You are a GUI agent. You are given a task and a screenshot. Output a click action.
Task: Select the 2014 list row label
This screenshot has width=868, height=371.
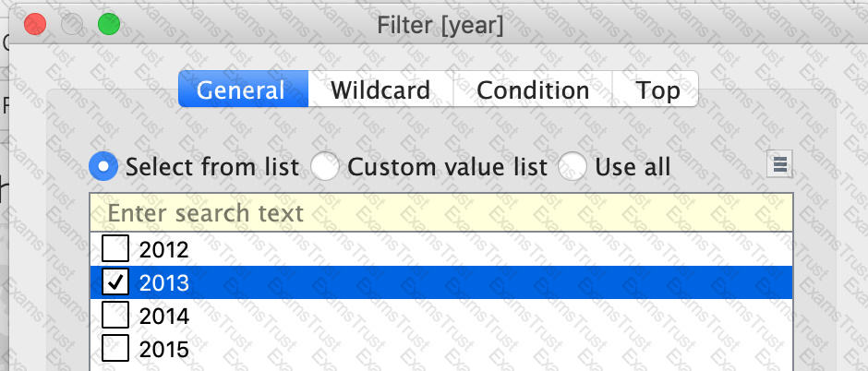point(163,317)
